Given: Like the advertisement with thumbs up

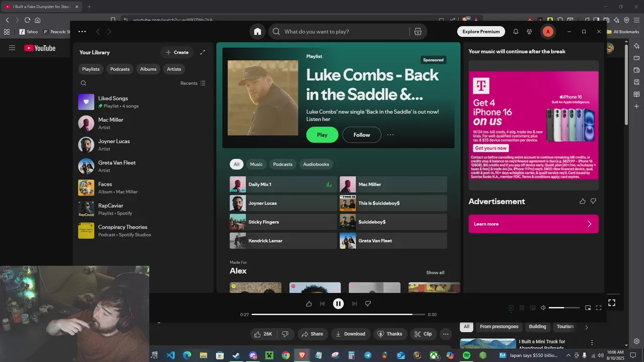Looking at the screenshot, I should point(583,201).
